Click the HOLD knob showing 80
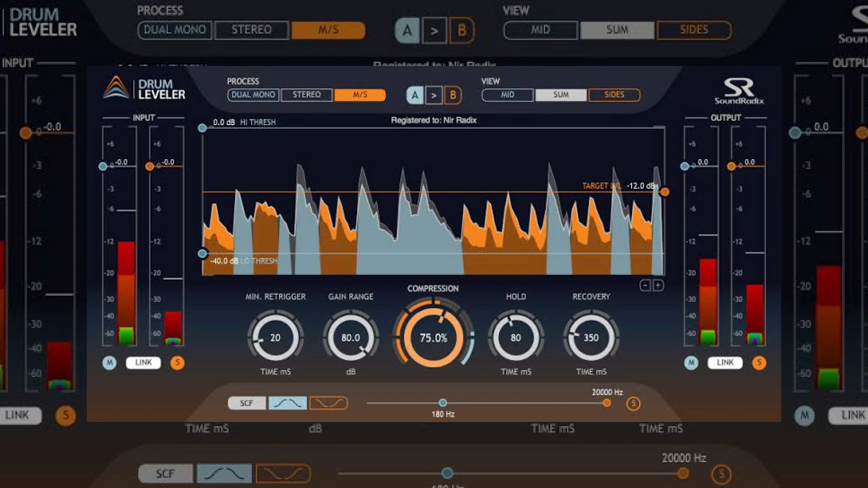 click(516, 338)
